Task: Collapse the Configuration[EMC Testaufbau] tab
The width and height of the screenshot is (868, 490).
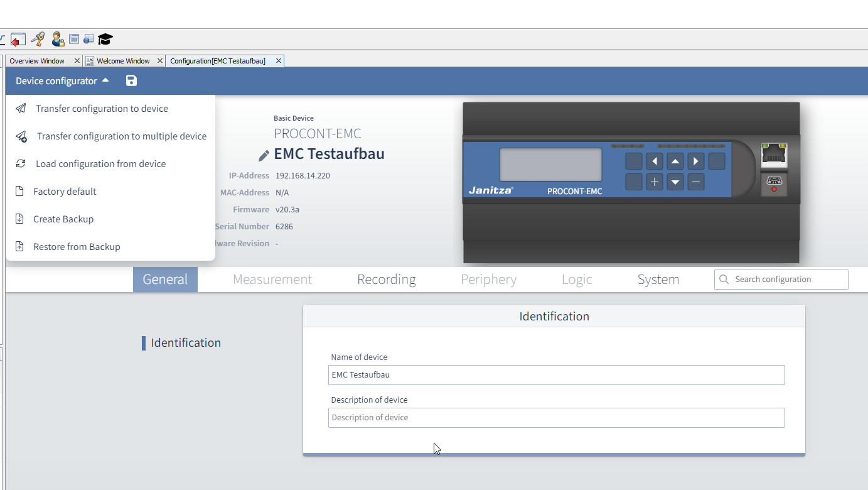Action: [278, 60]
